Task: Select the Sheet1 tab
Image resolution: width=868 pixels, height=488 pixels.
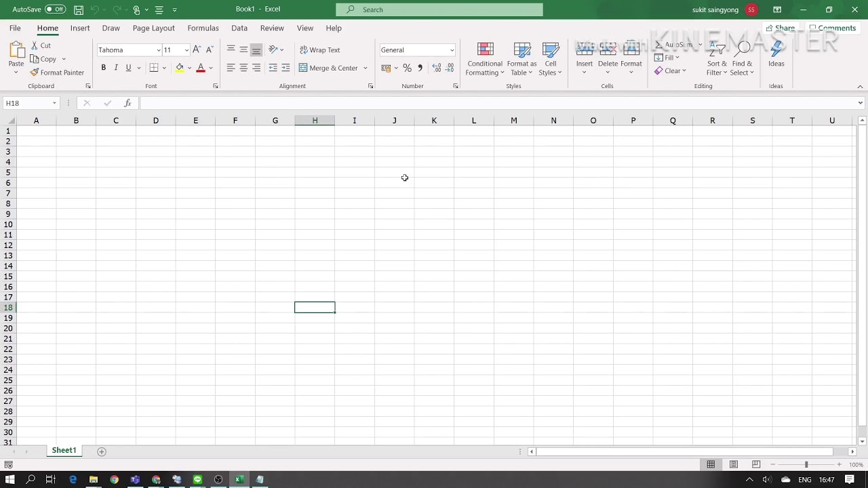Action: click(64, 451)
